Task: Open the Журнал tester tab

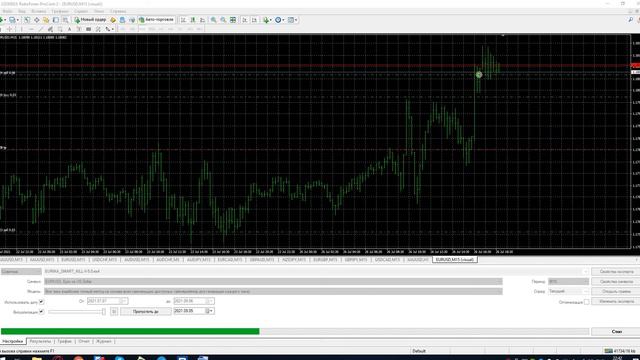Action: [104, 341]
